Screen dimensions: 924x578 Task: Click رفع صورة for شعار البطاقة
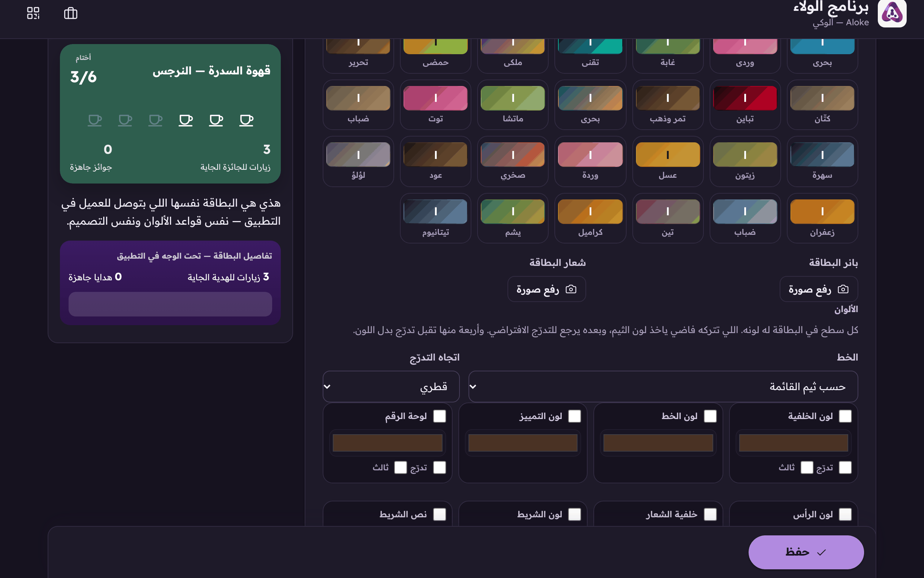[x=546, y=289]
